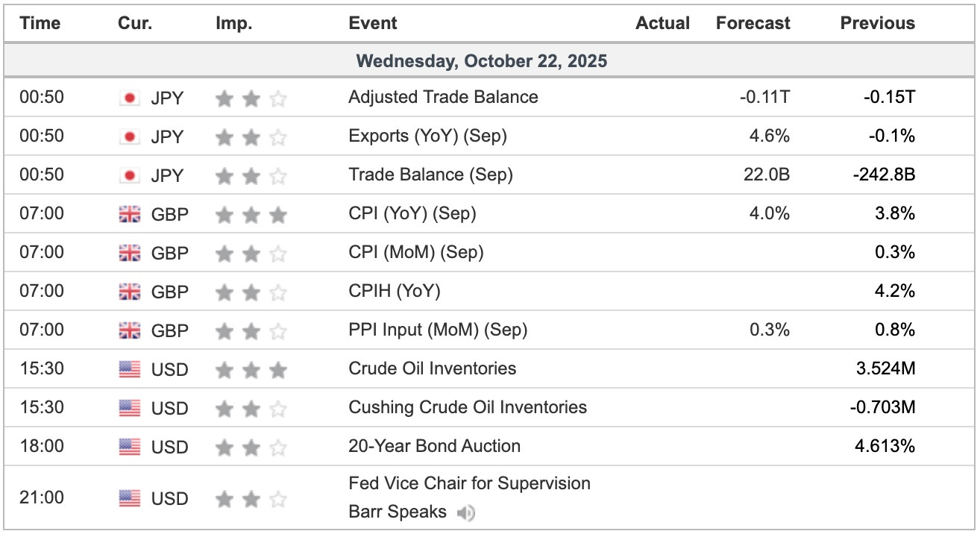Click US flag on 20-Year Bond Auction row
Viewport: 980px width, 537px height.
130,447
